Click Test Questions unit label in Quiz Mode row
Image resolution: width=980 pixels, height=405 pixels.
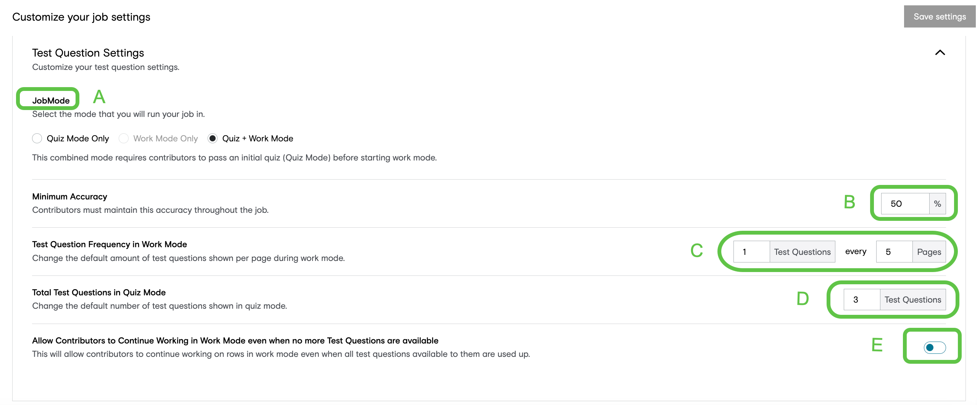[x=912, y=300]
